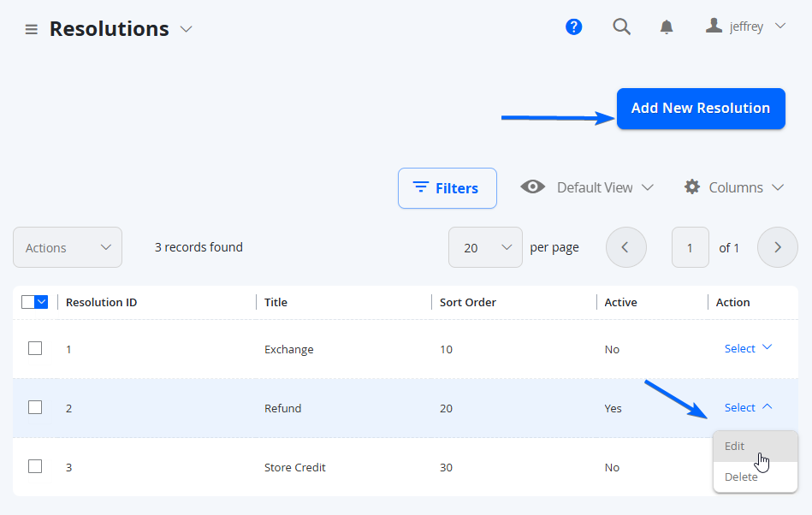Sort by Sort Order column header

click(468, 302)
